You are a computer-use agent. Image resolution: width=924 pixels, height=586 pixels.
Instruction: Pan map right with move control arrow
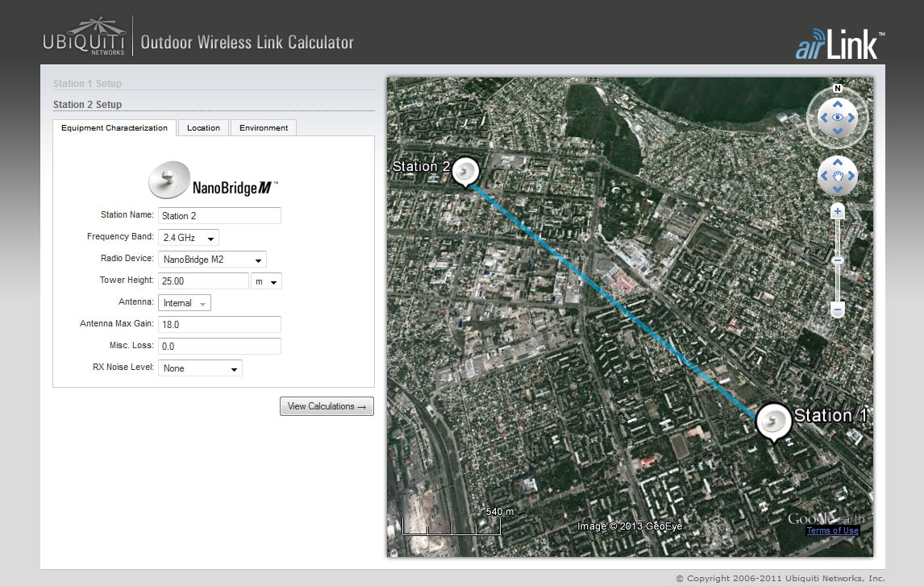(x=852, y=175)
